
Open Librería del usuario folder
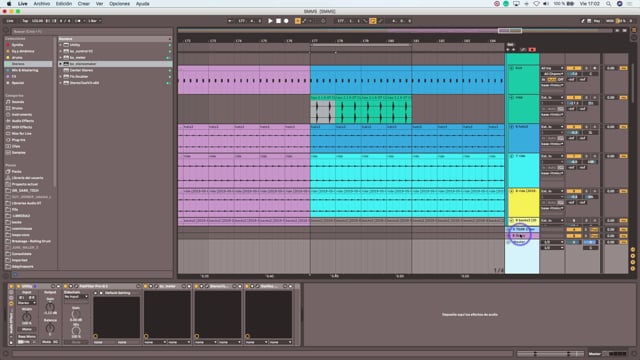(27, 178)
